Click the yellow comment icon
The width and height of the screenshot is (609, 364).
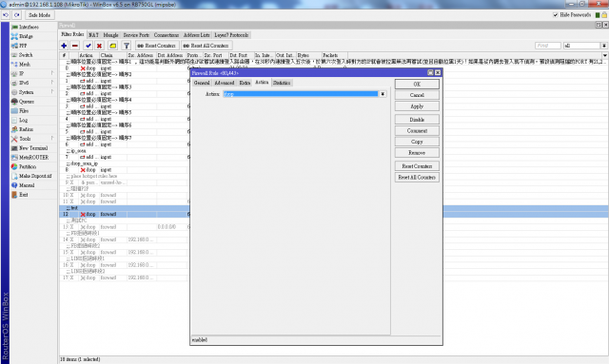point(112,46)
